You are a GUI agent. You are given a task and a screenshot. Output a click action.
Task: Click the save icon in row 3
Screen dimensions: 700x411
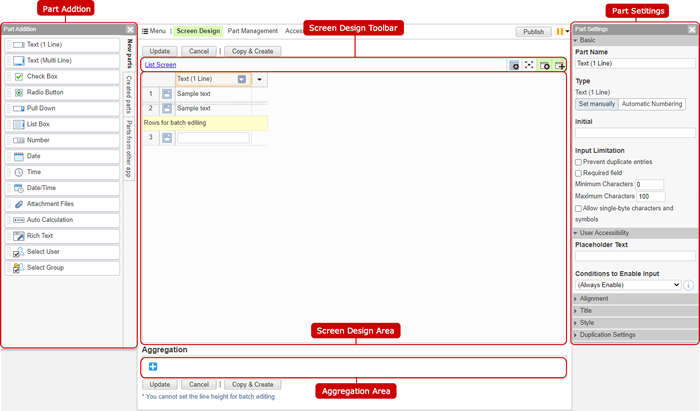pos(167,138)
